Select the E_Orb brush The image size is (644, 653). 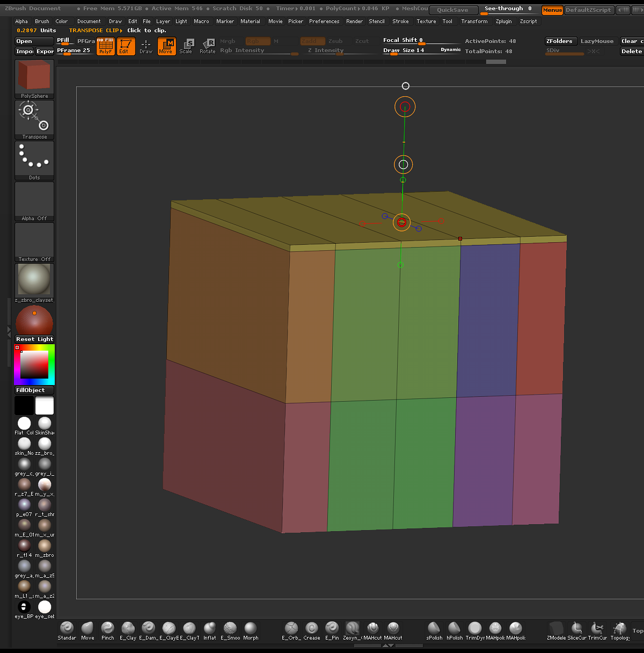pos(291,631)
